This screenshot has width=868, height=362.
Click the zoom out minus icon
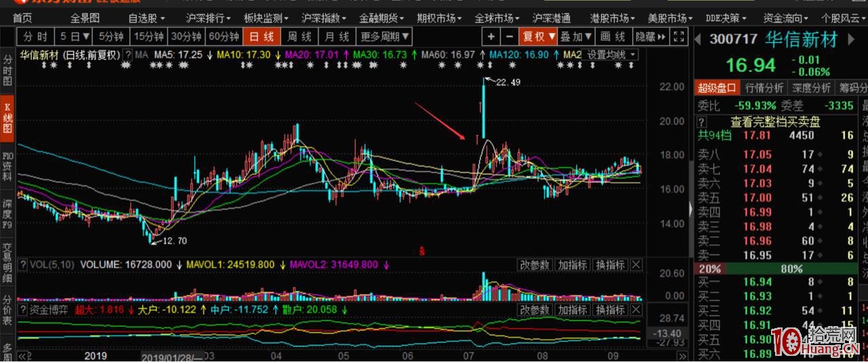pos(509,36)
